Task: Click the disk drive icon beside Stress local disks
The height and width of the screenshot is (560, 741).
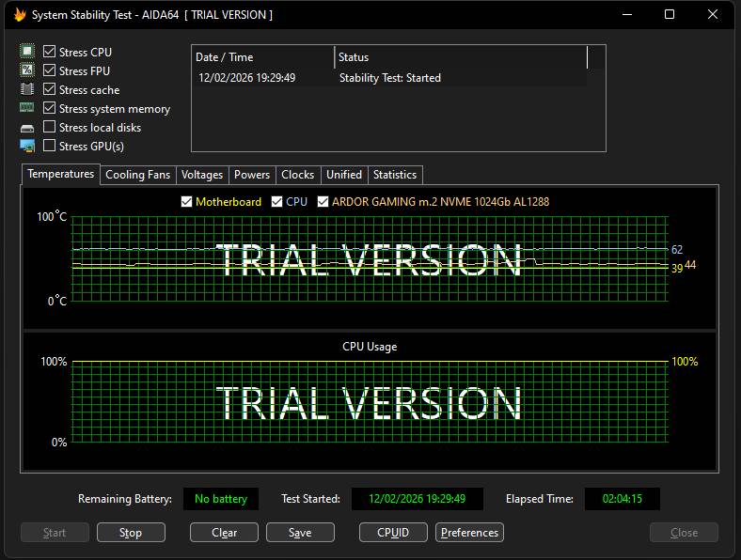Action: point(27,128)
